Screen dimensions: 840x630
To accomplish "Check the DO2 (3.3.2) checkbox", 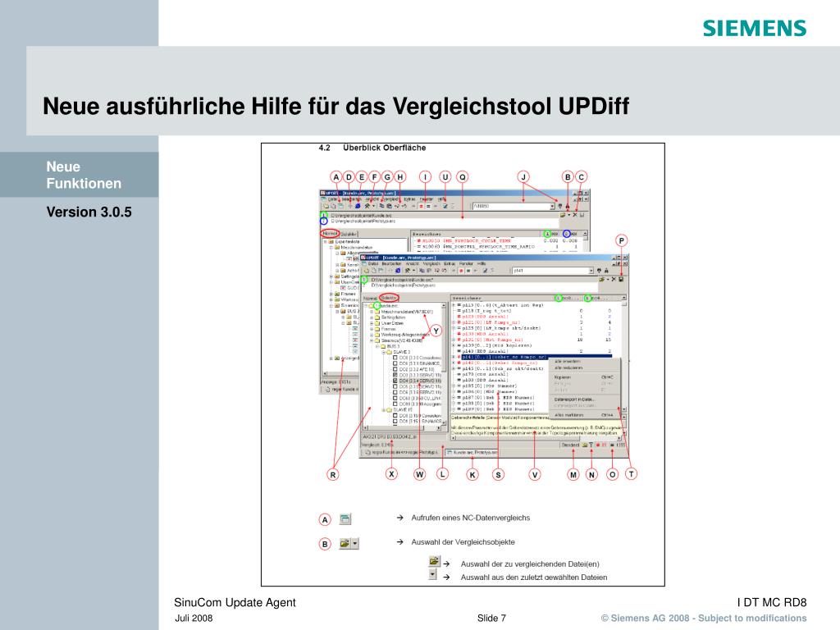I will pyautogui.click(x=395, y=369).
